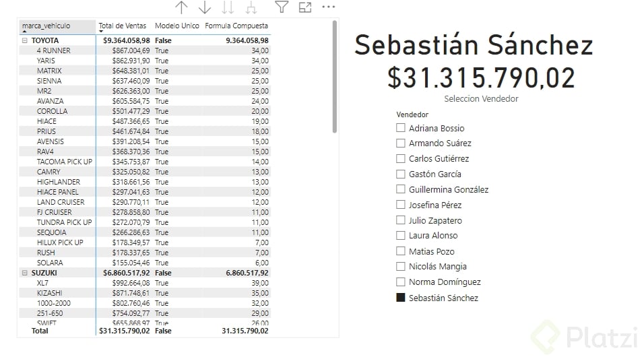The height and width of the screenshot is (359, 644).
Task: Click the double-arrow next level icon
Action: tap(228, 7)
